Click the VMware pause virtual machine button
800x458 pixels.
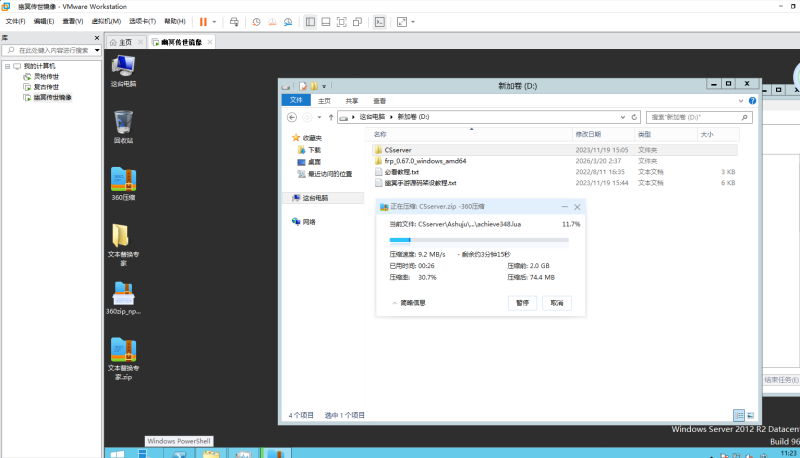(x=203, y=22)
